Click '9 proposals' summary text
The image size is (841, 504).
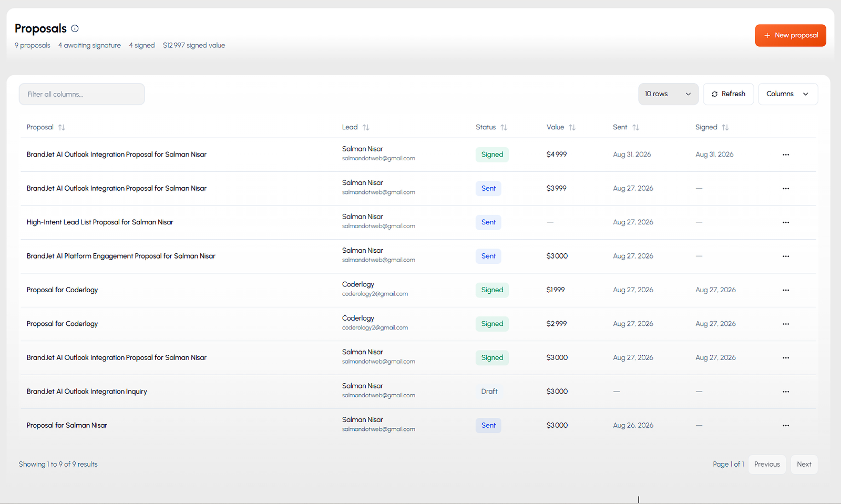(33, 45)
